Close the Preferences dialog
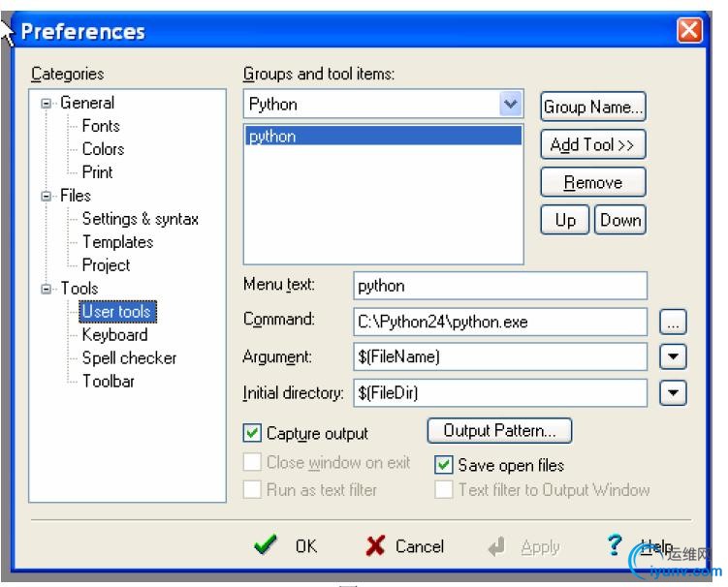Screen dimensions: 728x587 pyautogui.click(x=689, y=31)
